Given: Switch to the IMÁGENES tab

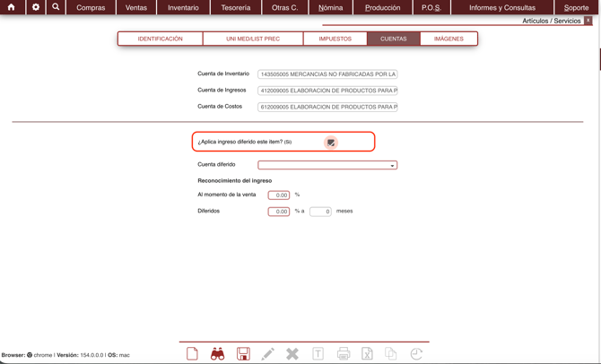Looking at the screenshot, I should [x=449, y=39].
